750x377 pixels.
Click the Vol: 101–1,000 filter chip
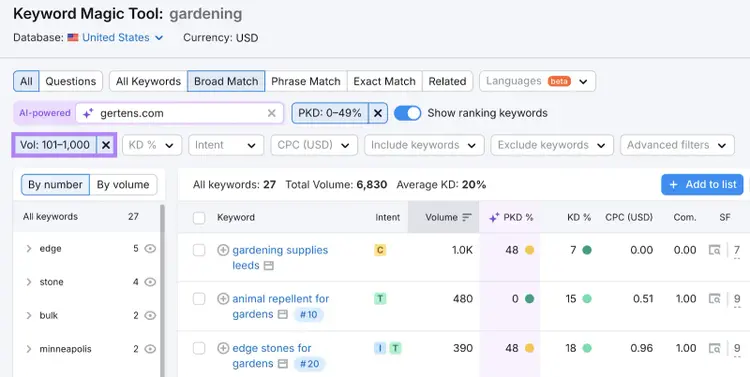point(55,145)
